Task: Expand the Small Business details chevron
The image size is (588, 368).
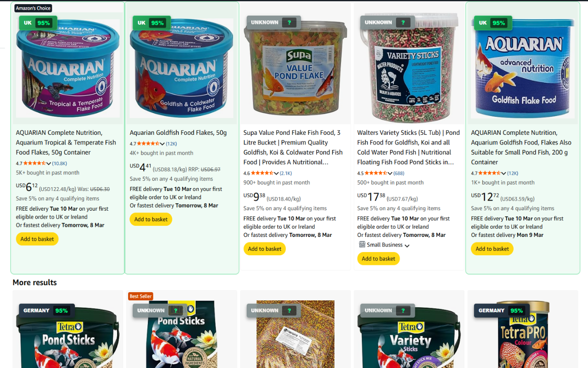Action: pyautogui.click(x=407, y=245)
